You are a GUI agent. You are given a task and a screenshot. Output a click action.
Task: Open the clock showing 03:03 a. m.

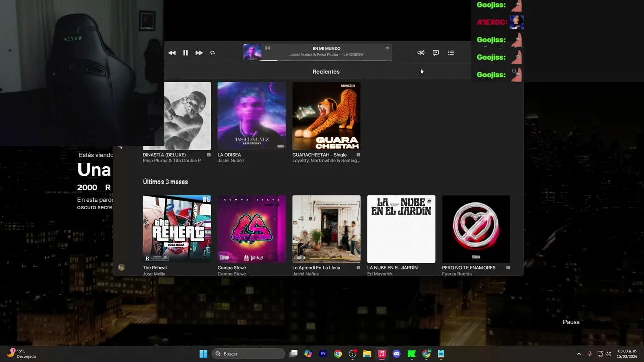click(x=627, y=354)
